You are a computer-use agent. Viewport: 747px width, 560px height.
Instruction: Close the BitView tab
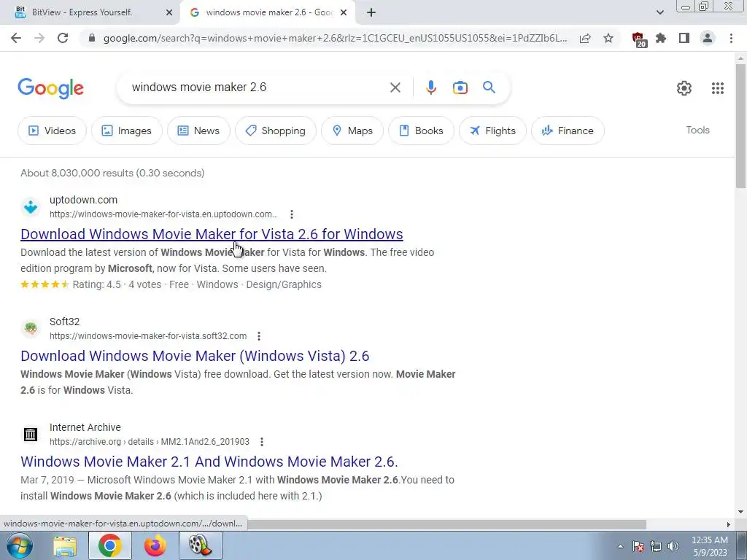coord(169,12)
